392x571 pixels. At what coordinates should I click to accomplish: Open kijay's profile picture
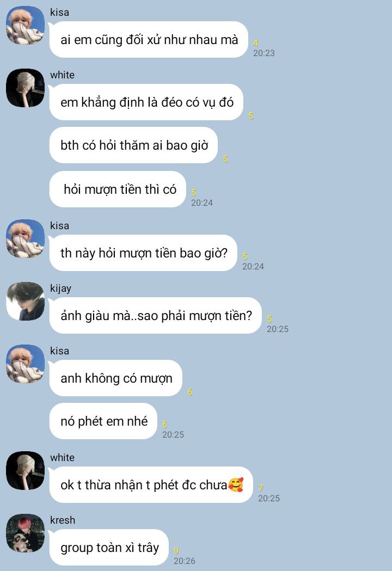tap(25, 302)
